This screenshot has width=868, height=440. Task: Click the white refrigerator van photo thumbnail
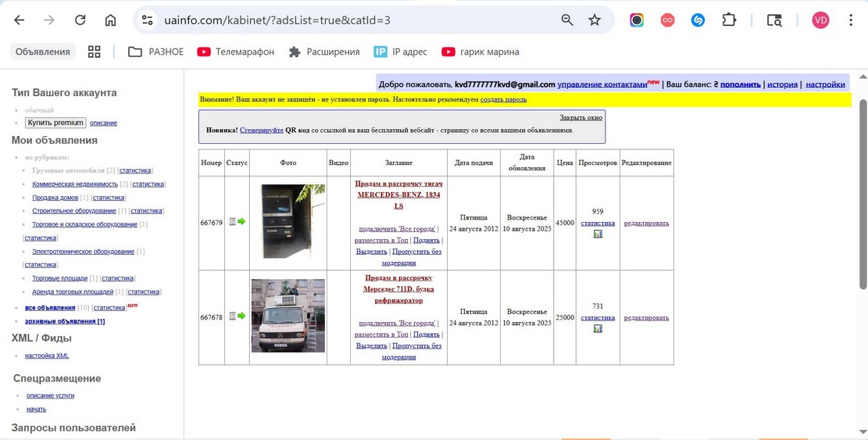click(288, 316)
